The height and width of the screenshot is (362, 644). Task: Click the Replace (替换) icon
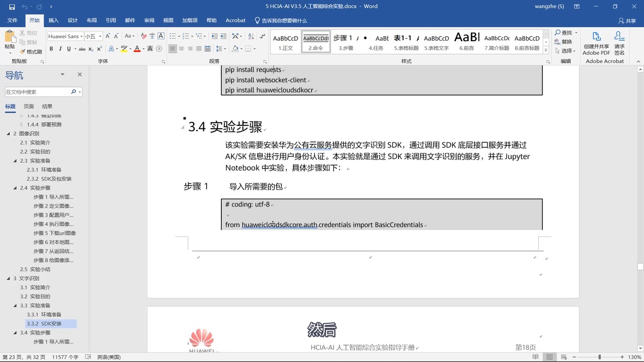(563, 42)
